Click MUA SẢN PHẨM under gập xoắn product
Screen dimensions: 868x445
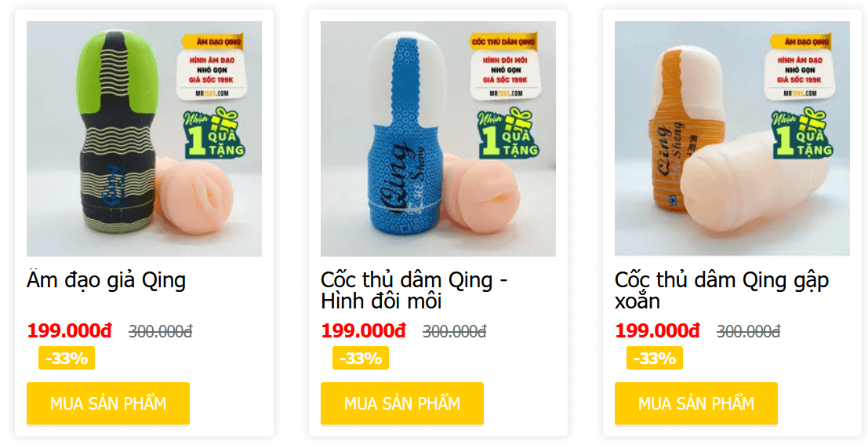pyautogui.click(x=695, y=403)
